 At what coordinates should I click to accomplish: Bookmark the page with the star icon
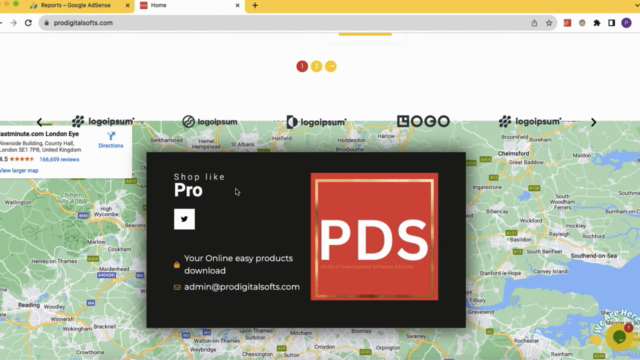[549, 23]
